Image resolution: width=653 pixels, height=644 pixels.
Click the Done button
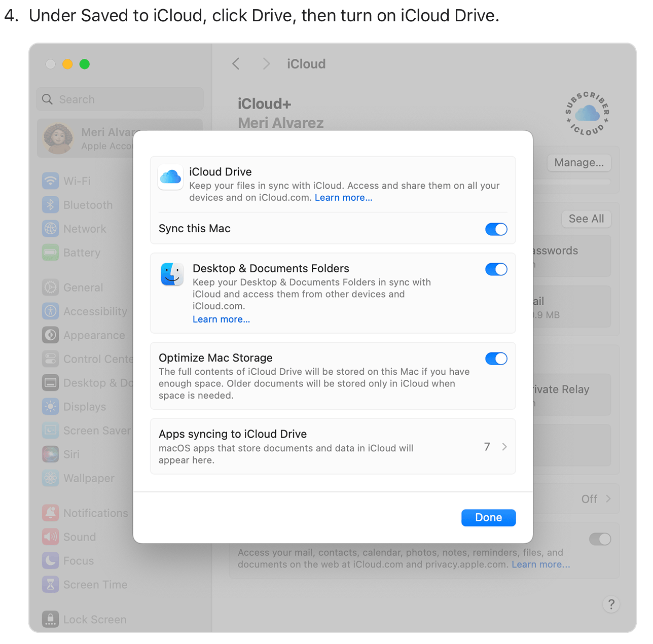coord(489,518)
